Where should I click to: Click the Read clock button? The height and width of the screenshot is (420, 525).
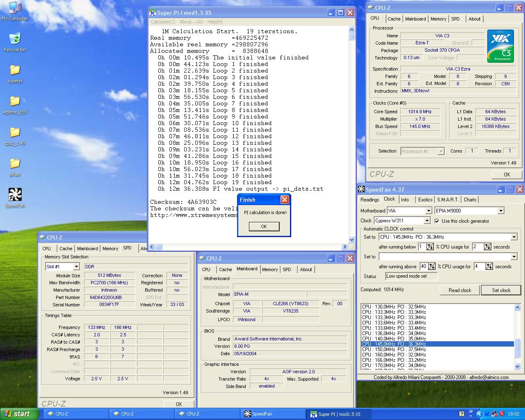point(460,290)
